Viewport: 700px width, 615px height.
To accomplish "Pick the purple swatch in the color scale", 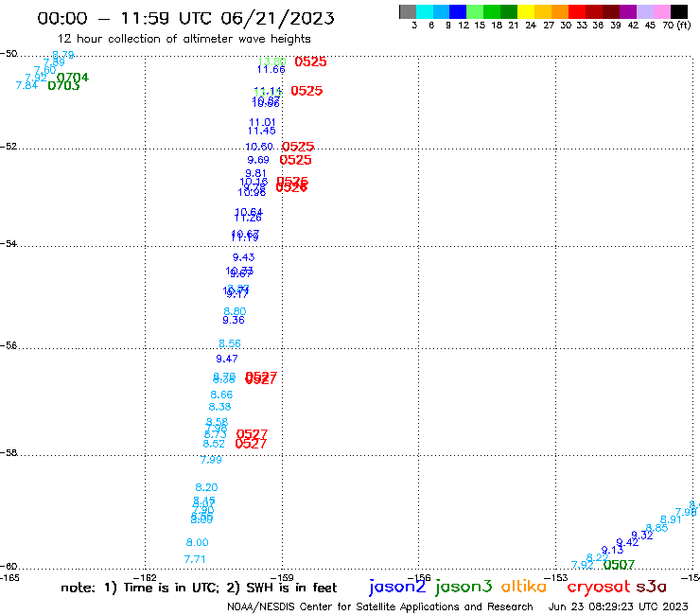I will pos(628,11).
